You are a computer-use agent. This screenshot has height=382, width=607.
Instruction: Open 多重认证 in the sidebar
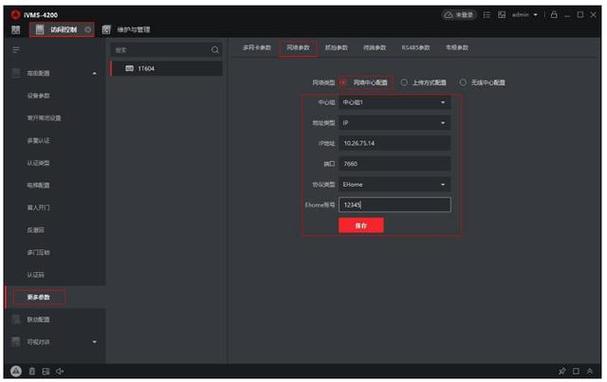(x=38, y=140)
